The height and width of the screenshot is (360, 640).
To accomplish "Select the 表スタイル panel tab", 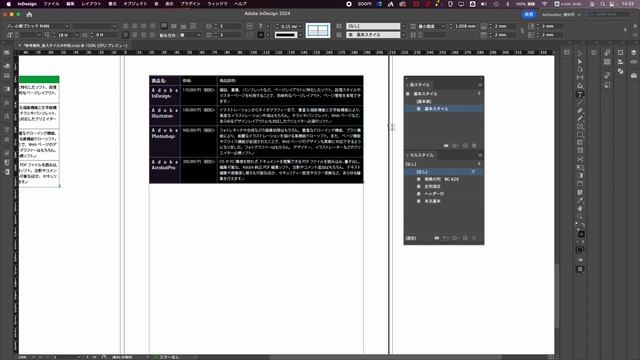I will tap(420, 85).
